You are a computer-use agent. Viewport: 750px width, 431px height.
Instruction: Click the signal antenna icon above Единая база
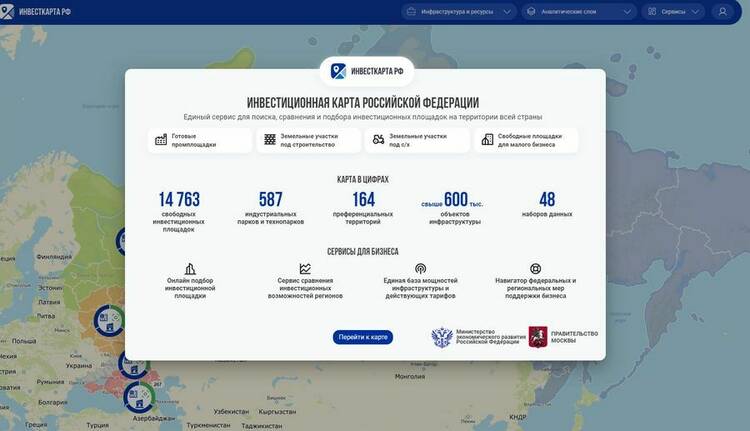(x=420, y=268)
